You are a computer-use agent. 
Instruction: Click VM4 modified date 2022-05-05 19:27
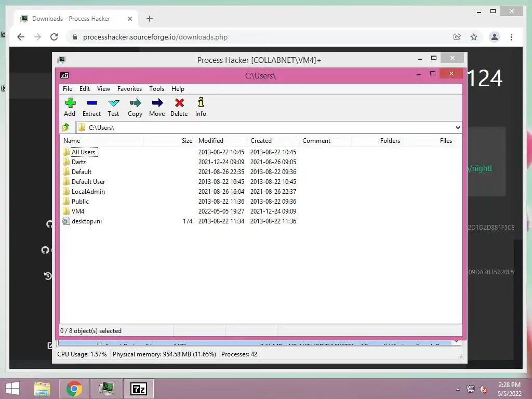tap(221, 211)
